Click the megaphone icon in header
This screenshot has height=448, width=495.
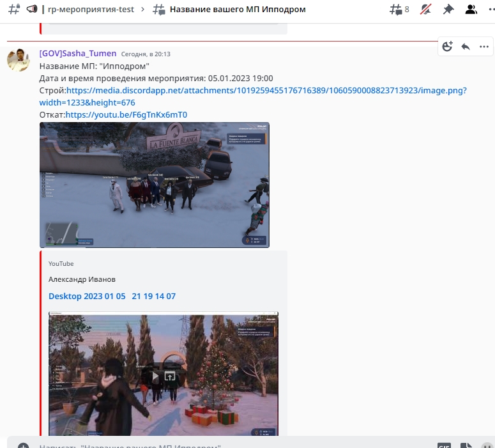pyautogui.click(x=32, y=9)
